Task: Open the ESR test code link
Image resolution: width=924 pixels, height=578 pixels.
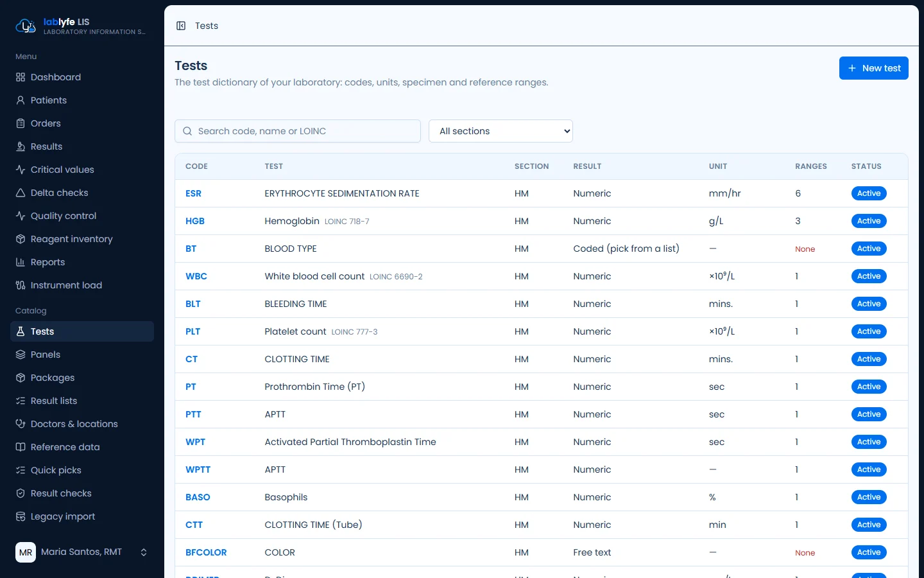Action: pyautogui.click(x=193, y=193)
